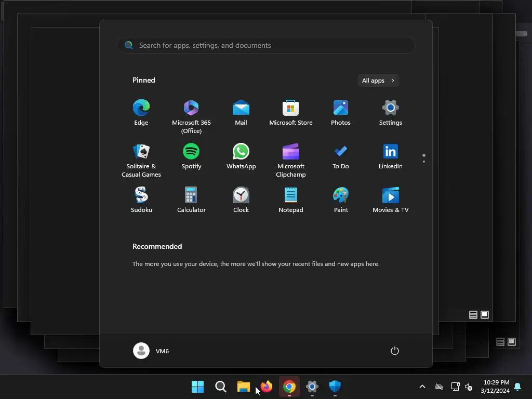Open the Clock app
The image size is (532, 399).
241,200
